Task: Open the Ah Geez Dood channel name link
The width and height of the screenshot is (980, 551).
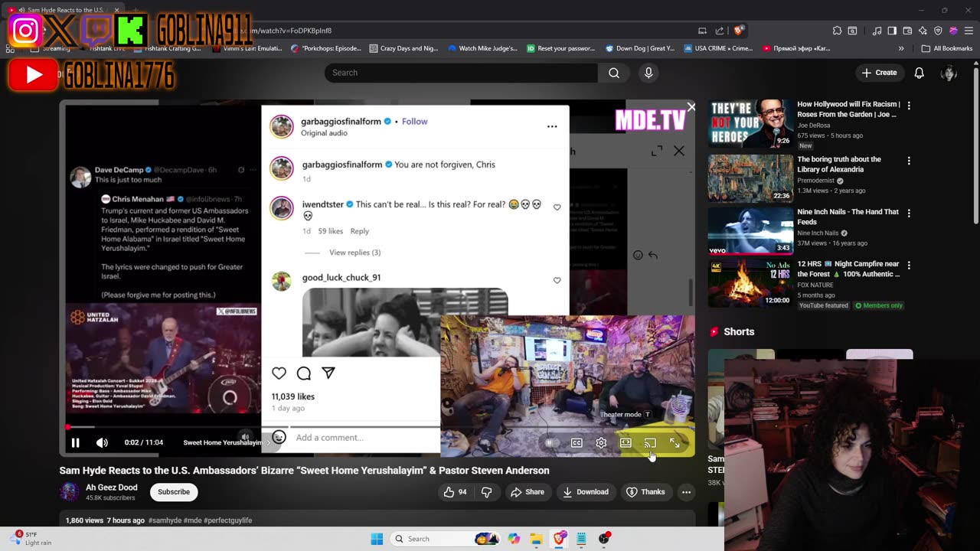Action: [x=112, y=487]
